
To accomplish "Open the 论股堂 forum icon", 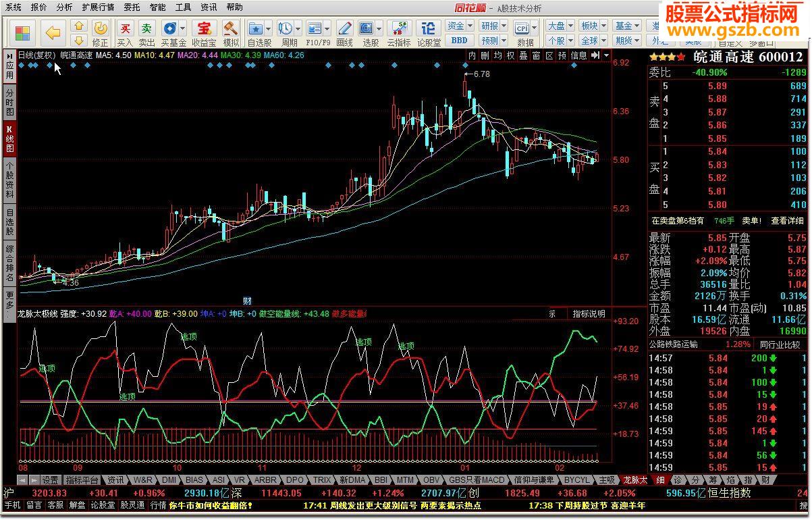I will [428, 28].
